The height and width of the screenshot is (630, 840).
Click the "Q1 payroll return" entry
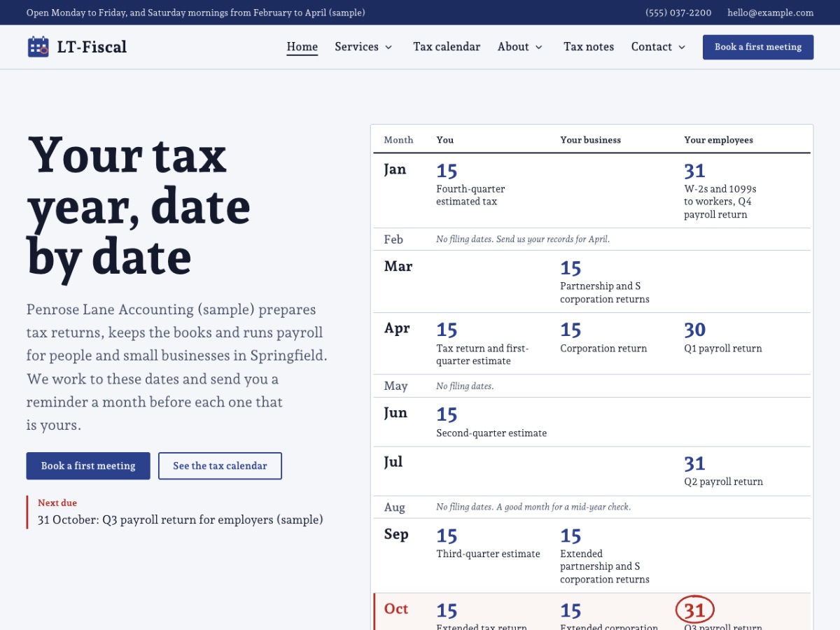[x=723, y=349]
